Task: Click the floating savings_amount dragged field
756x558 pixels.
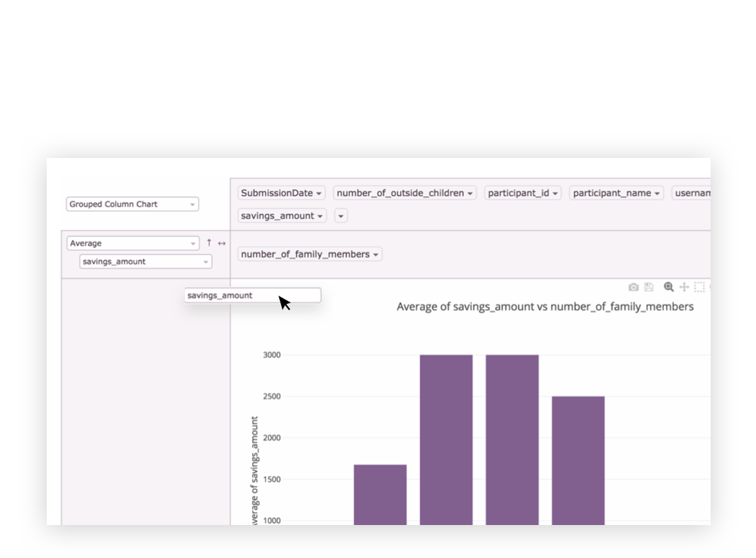Action: (x=252, y=295)
